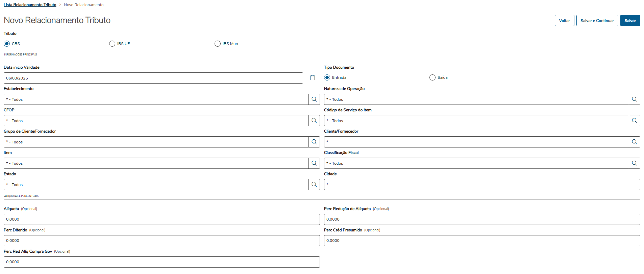Screen dimensions: 644x274
Task: Open the Natureza de Operação lookup icon
Action: (634, 99)
